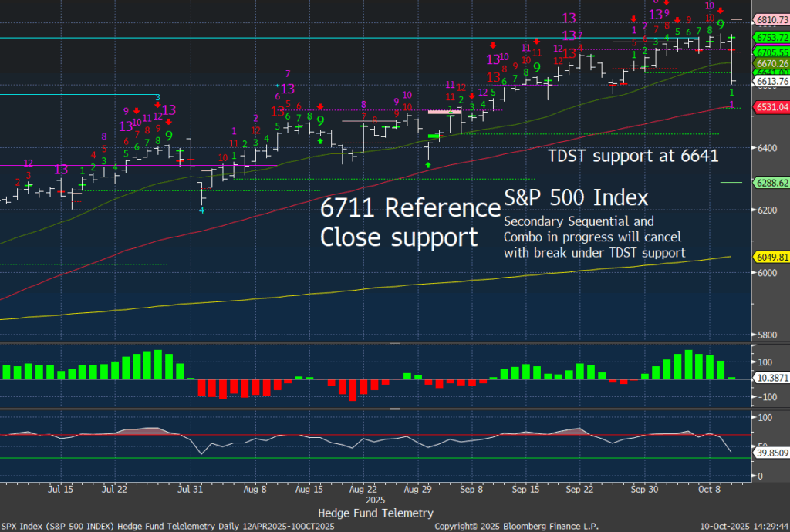Click the "TDST support at 6641" annotation
The height and width of the screenshot is (532, 790).
coord(633,156)
